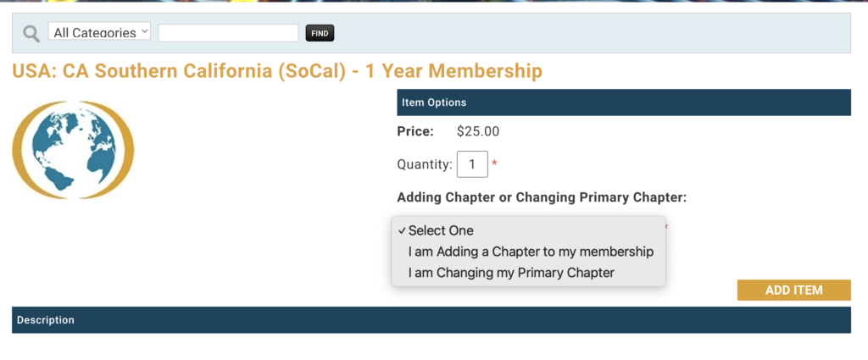Click the dropdown arrow beside All Categories
868x360 pixels.
145,31
